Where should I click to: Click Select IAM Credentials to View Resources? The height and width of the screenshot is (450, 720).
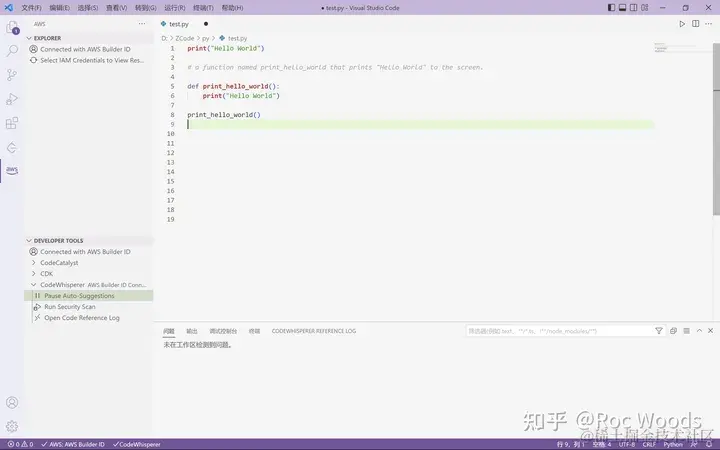pos(92,60)
